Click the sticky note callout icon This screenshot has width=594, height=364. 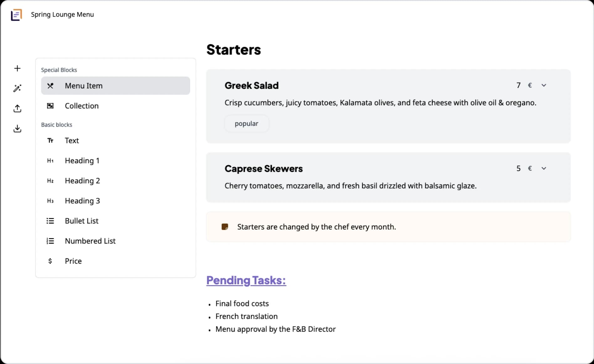point(225,227)
